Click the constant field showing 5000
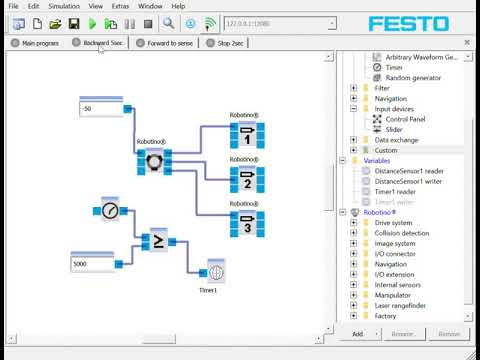 point(92,264)
